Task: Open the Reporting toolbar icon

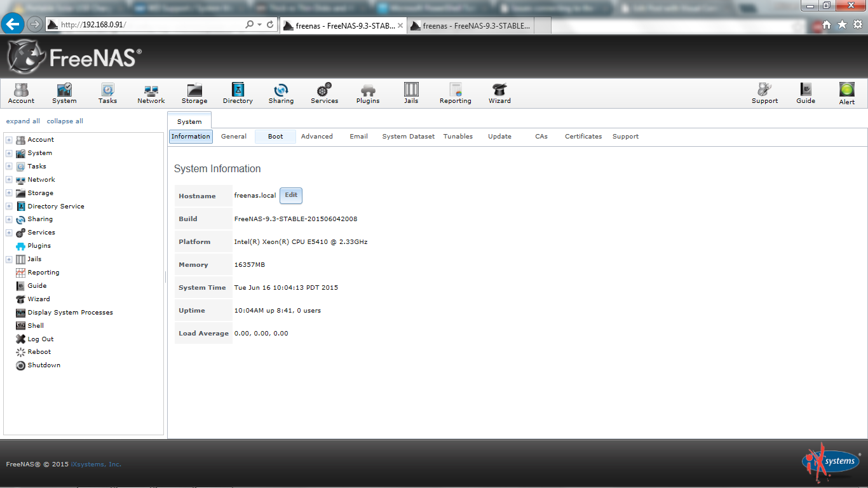Action: pyautogui.click(x=455, y=93)
